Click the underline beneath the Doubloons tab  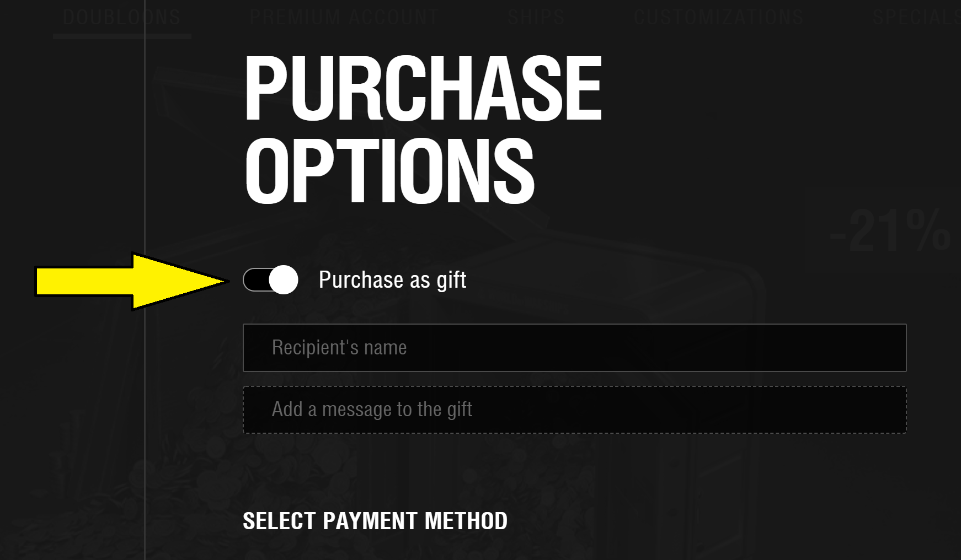click(x=122, y=36)
